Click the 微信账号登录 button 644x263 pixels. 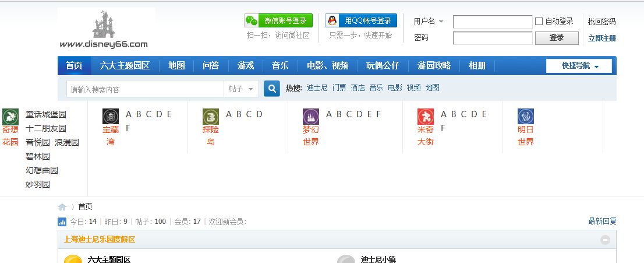click(x=278, y=20)
